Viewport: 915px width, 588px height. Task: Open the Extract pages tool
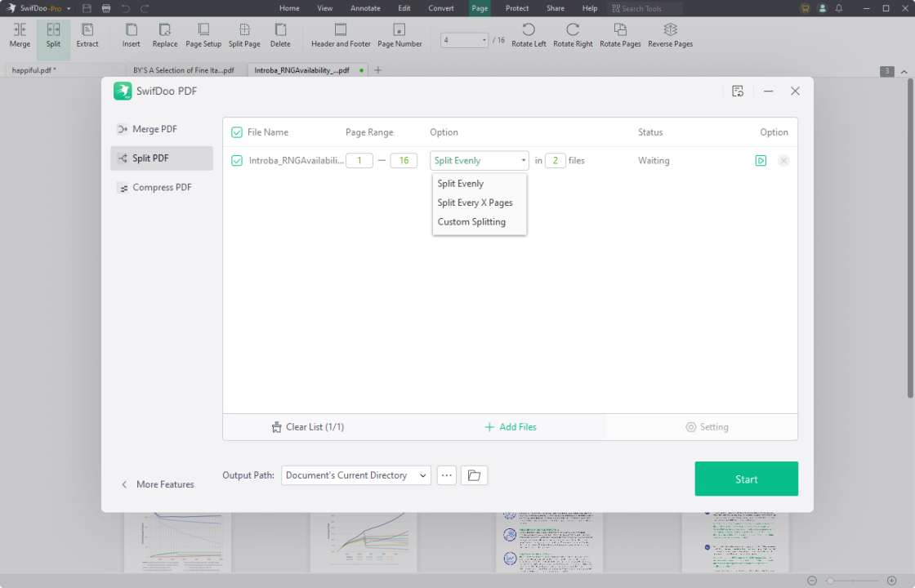coord(87,36)
